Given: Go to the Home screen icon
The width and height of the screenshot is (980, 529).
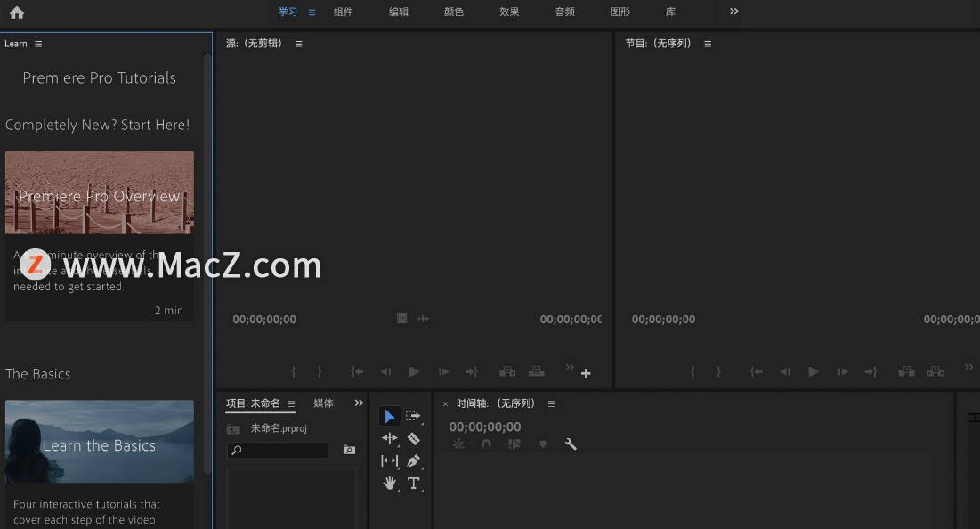Looking at the screenshot, I should pyautogui.click(x=17, y=12).
